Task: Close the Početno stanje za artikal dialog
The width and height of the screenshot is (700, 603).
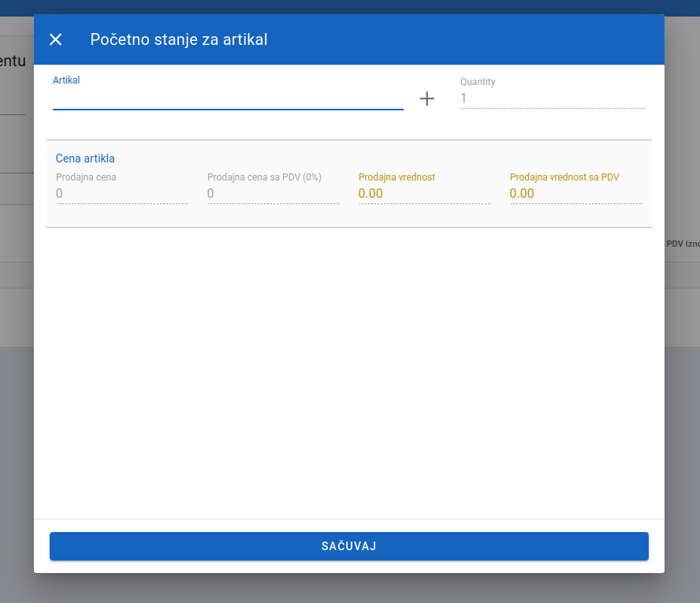Action: 55,39
